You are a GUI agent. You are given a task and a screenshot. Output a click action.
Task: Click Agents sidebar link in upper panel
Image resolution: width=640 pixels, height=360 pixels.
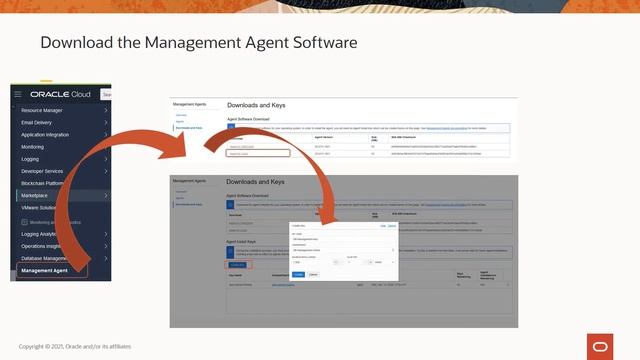click(x=180, y=122)
